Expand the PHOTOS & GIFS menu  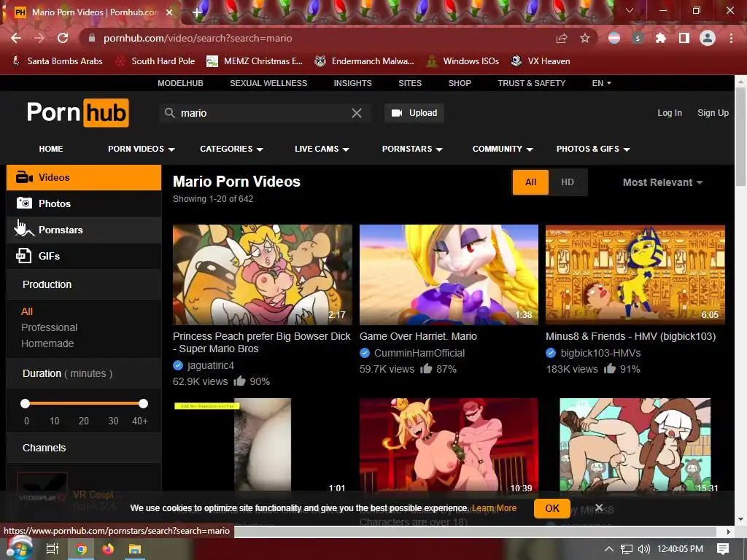pyautogui.click(x=593, y=149)
